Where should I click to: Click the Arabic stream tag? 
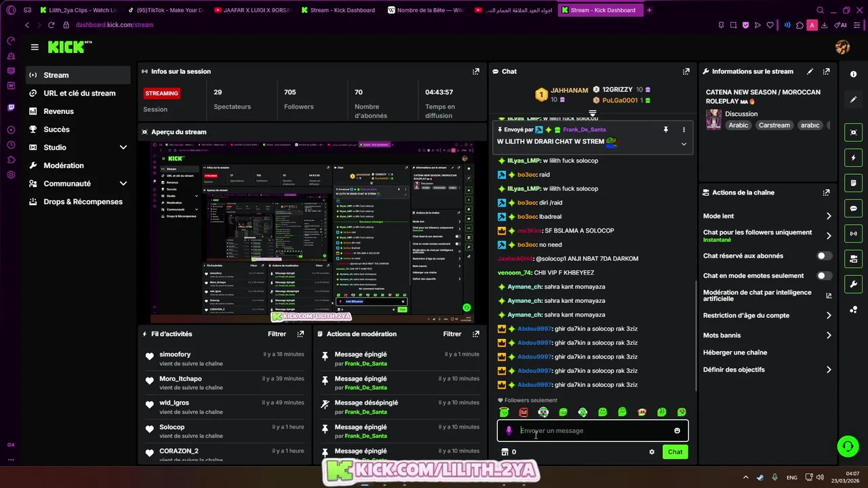point(738,125)
